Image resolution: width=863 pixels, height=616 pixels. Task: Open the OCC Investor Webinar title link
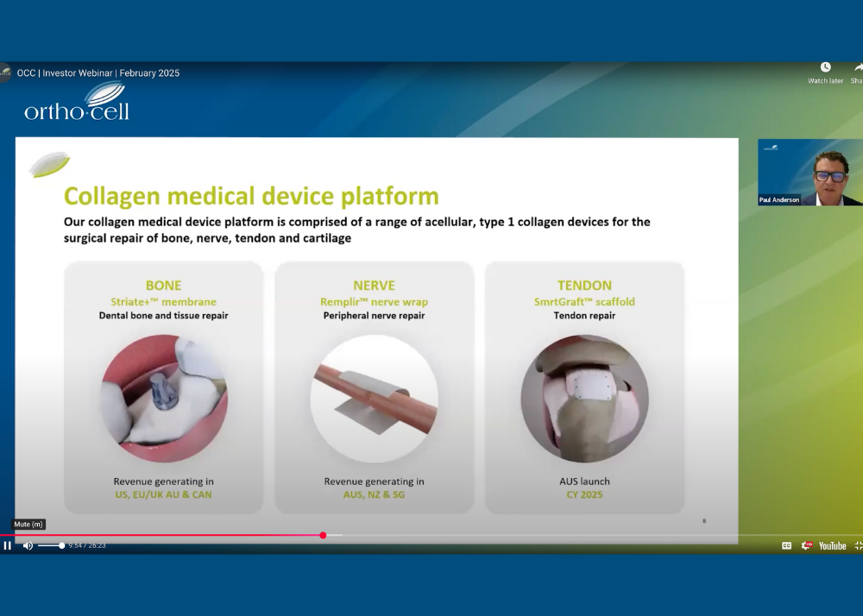pyautogui.click(x=98, y=73)
